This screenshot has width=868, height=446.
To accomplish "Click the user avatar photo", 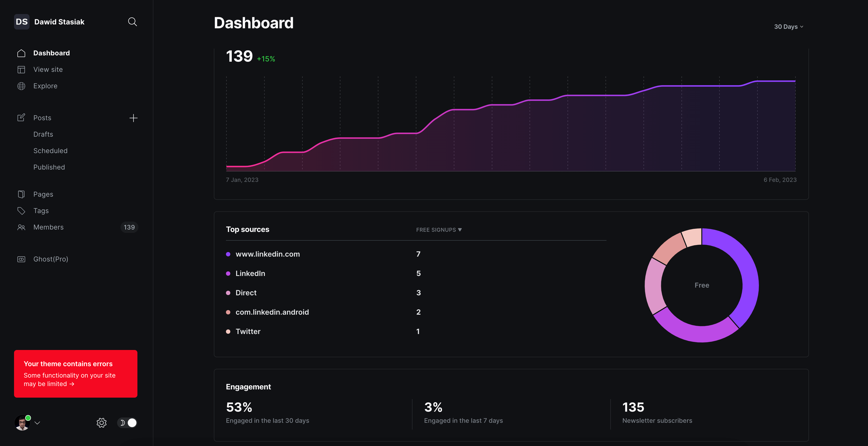I will point(22,423).
